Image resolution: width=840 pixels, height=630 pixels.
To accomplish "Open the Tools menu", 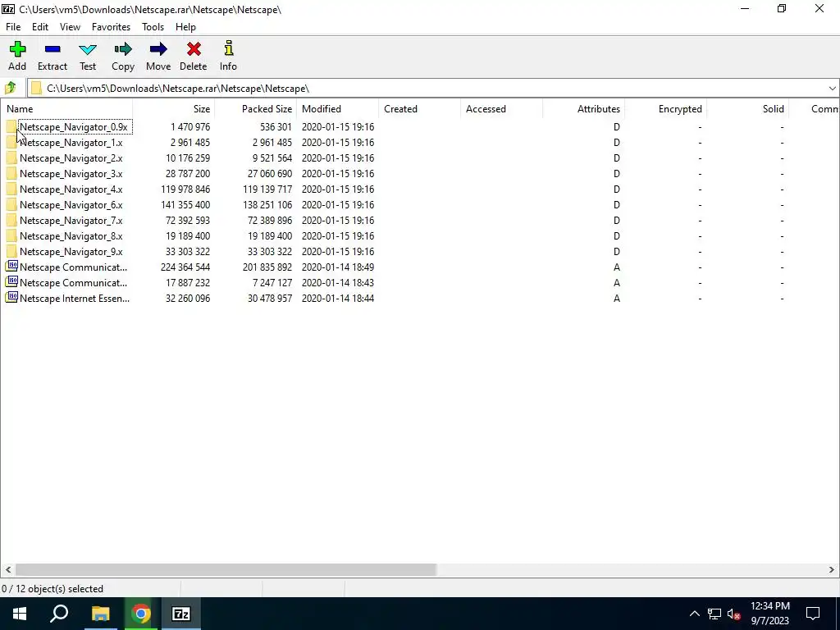I will (x=153, y=27).
